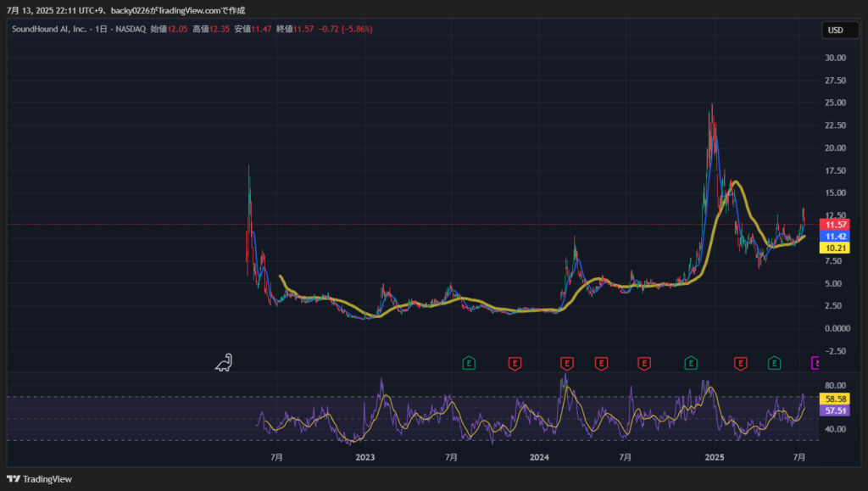Viewport: 868px width, 491px height.
Task: Open the red earnings marker in late 2023
Action: click(x=515, y=363)
